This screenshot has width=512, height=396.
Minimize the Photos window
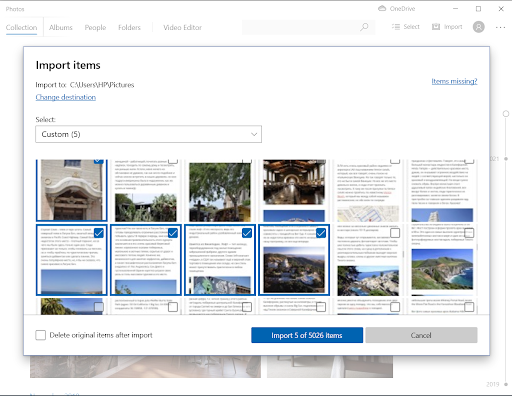456,9
